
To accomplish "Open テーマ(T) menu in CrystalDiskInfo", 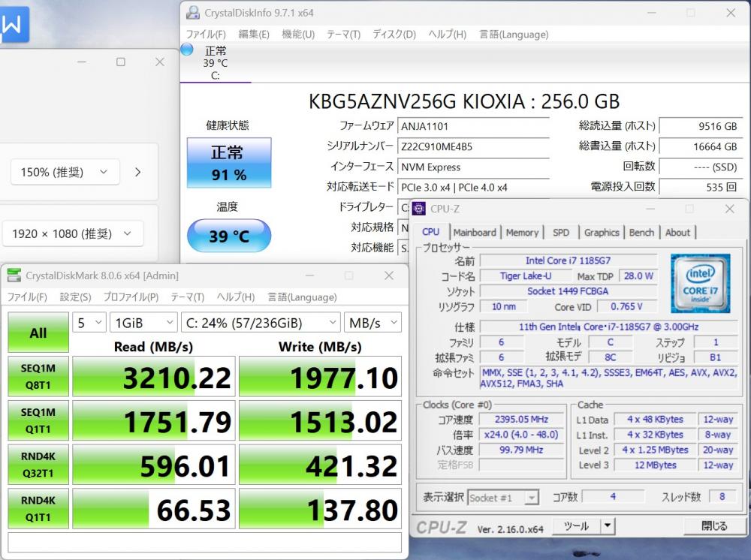I will (x=343, y=35).
